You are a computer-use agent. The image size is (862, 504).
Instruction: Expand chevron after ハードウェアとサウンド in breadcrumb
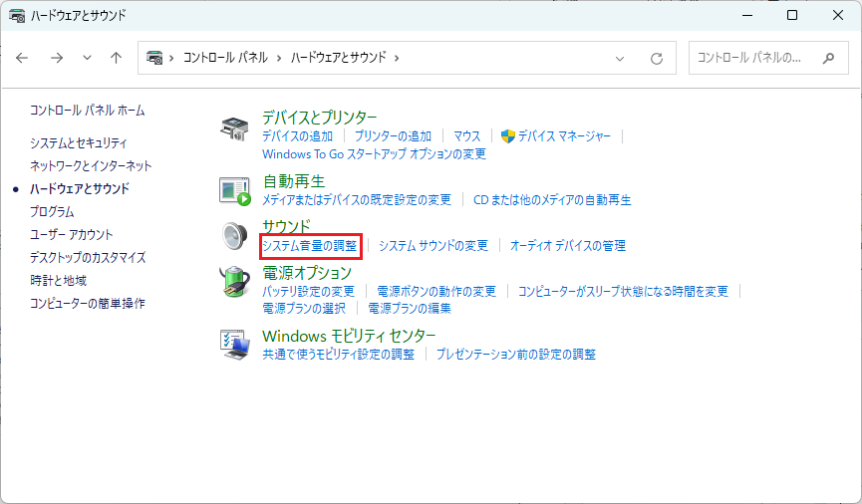[397, 58]
